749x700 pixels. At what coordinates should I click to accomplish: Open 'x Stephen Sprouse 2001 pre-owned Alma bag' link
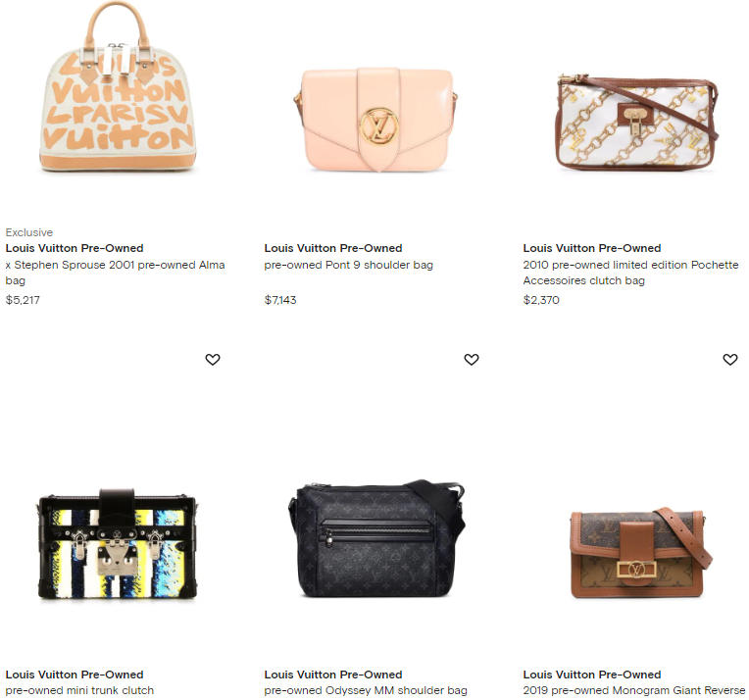[x=115, y=273]
